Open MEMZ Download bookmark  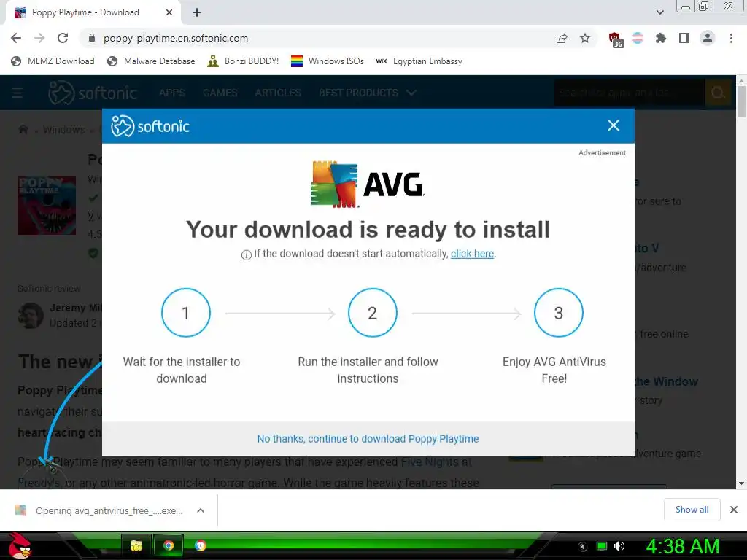(53, 61)
